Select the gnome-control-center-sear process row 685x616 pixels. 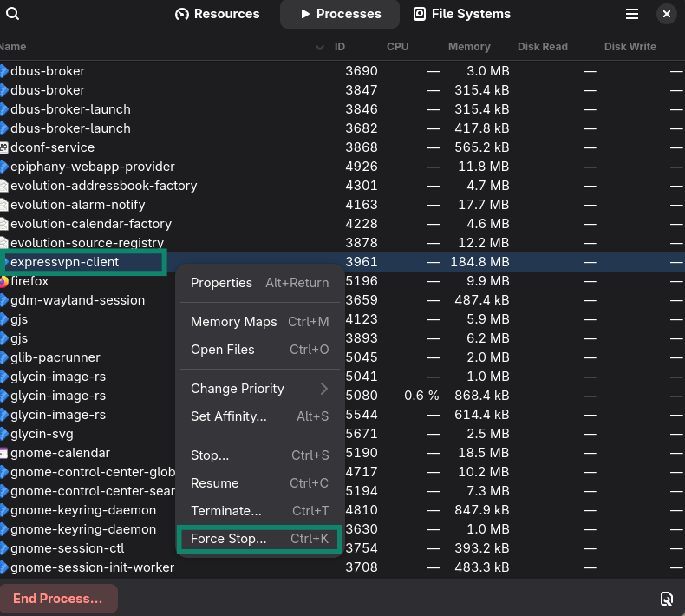[x=342, y=491]
